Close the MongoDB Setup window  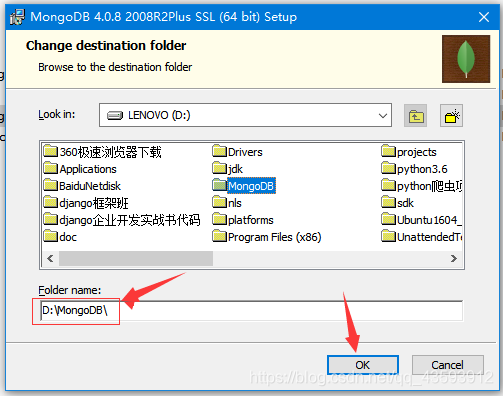coord(484,17)
